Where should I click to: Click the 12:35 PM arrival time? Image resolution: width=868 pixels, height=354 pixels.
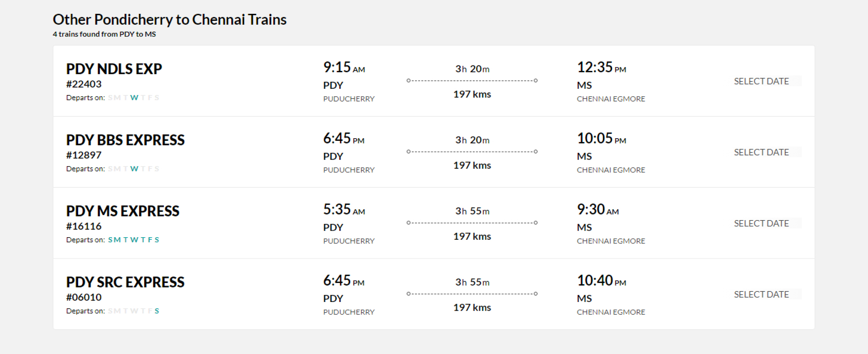[x=601, y=67]
